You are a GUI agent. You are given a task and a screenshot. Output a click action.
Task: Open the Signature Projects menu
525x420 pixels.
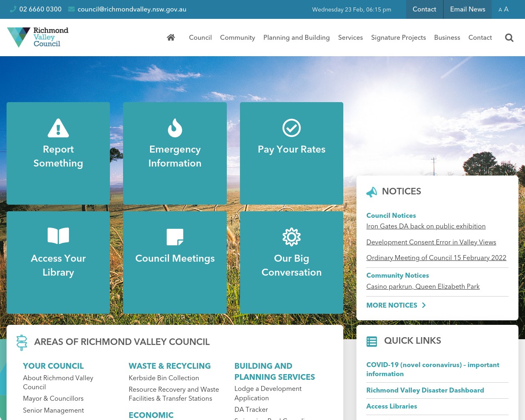[x=398, y=37]
